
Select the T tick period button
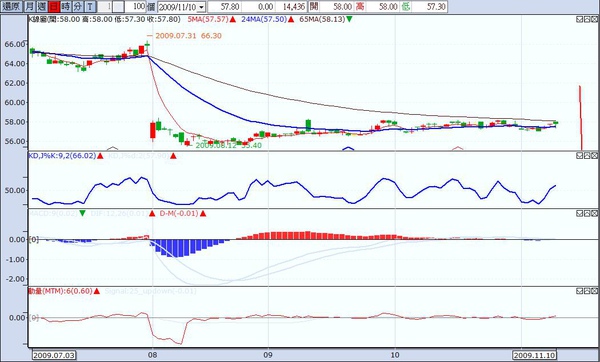[x=90, y=7]
